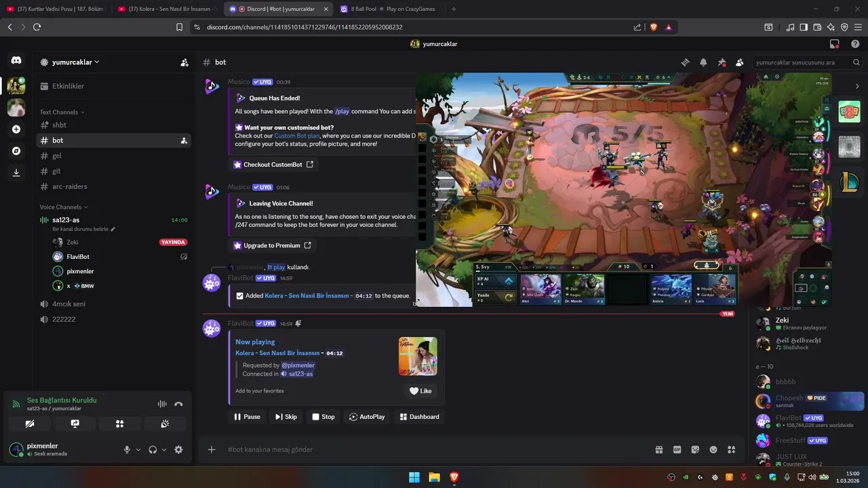Toggle camera on in voice panel

pyautogui.click(x=30, y=424)
